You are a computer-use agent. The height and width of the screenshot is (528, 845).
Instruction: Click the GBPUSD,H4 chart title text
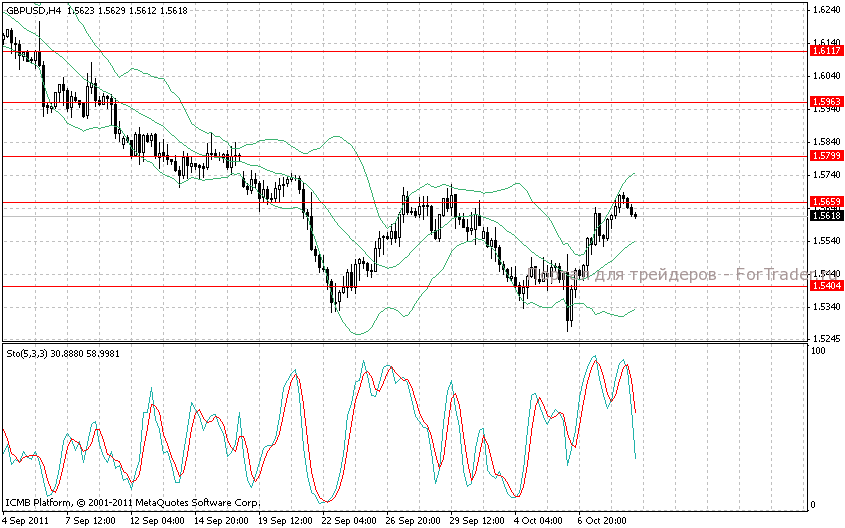click(x=33, y=10)
